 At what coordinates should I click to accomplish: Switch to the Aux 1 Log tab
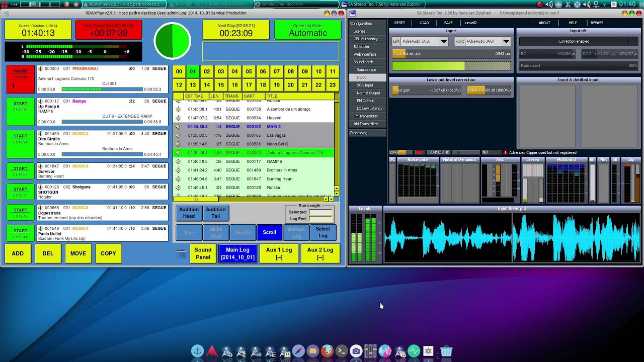(279, 253)
